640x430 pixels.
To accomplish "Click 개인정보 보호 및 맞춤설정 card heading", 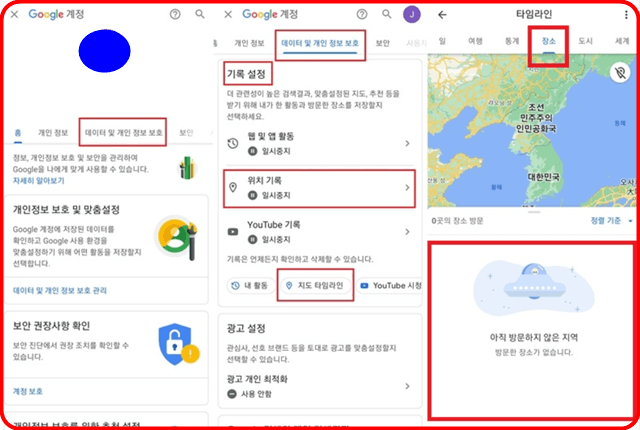I will [x=66, y=210].
